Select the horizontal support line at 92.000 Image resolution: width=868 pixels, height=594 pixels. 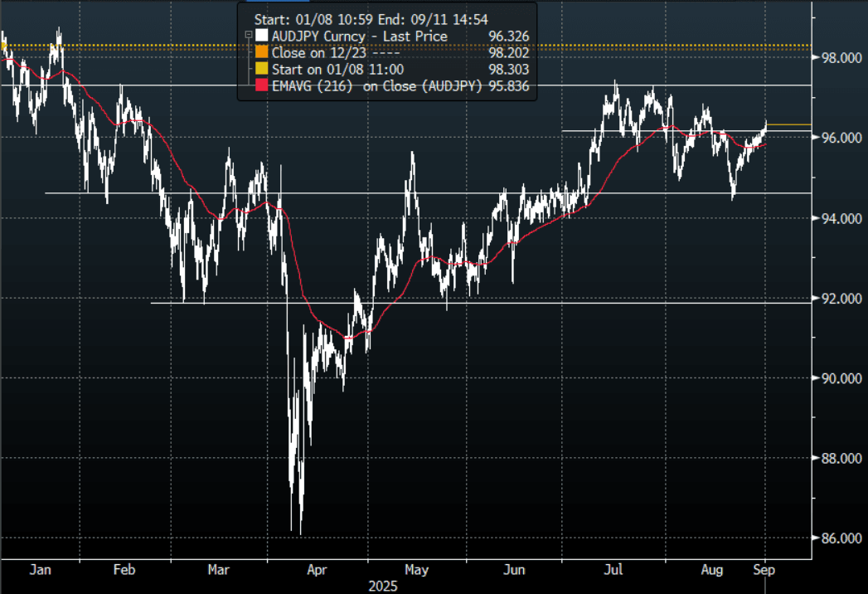[497, 303]
